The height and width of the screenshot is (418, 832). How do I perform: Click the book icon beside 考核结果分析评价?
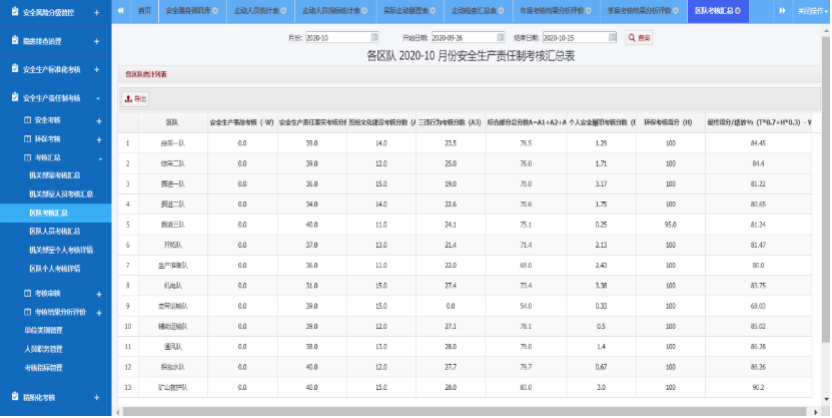coord(28,312)
